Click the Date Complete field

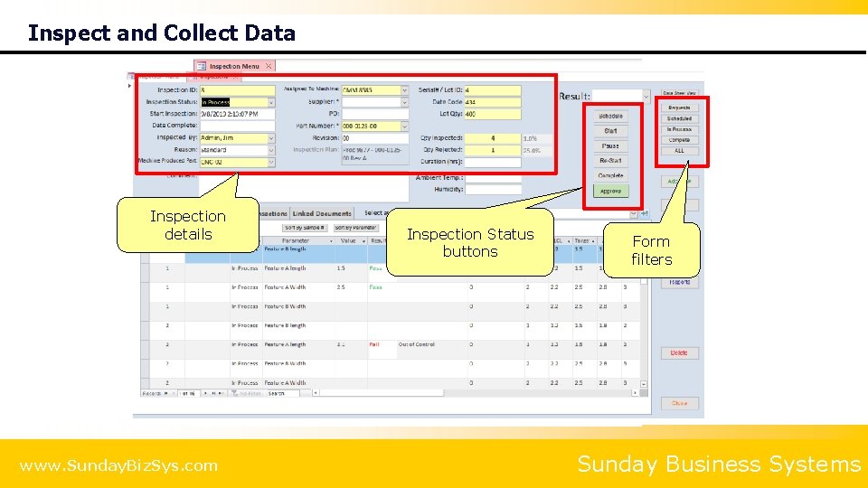(x=237, y=126)
